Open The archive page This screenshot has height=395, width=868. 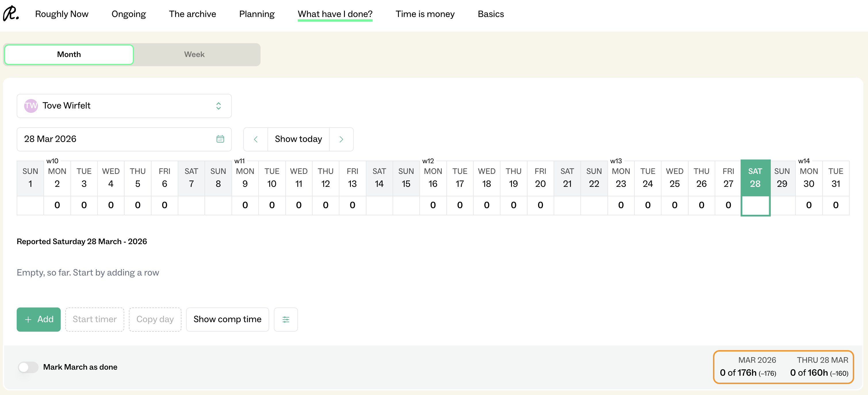pos(192,14)
